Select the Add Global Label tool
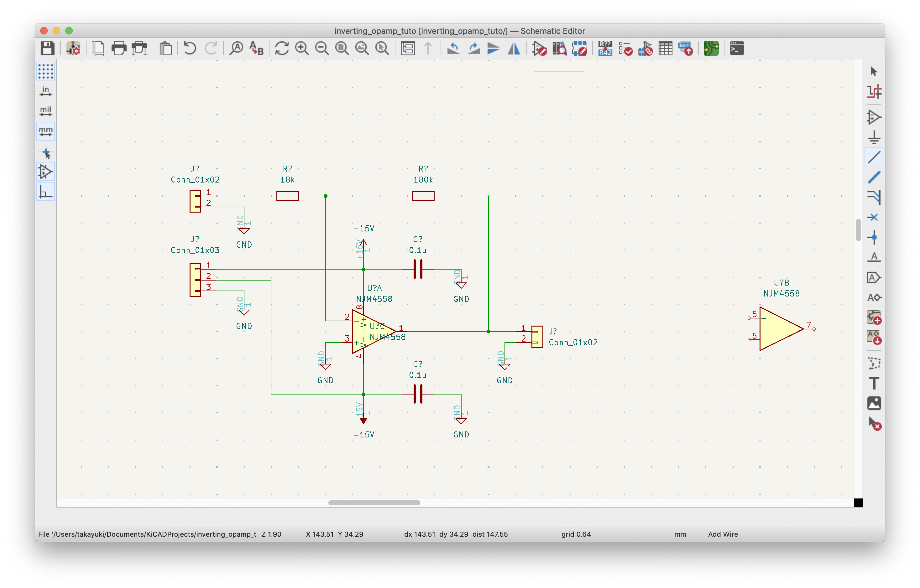920x588 pixels. coord(874,278)
